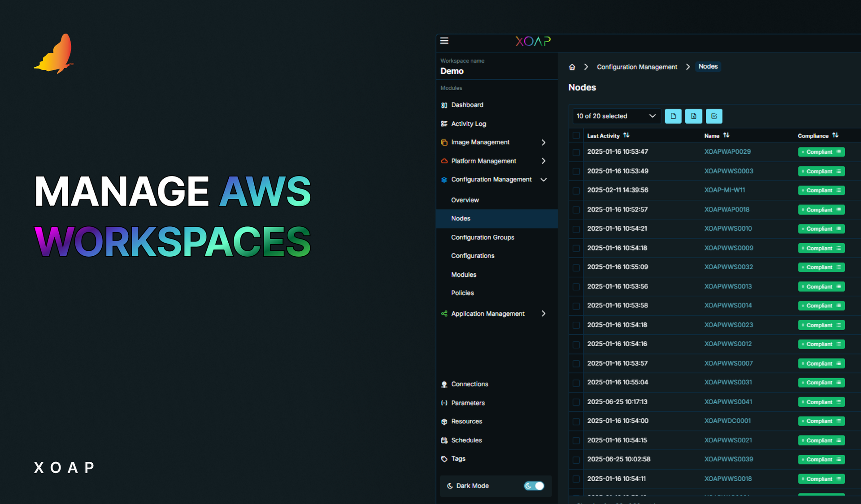This screenshot has height=504, width=861.
Task: Open the hamburger menu at top left
Action: tap(444, 40)
